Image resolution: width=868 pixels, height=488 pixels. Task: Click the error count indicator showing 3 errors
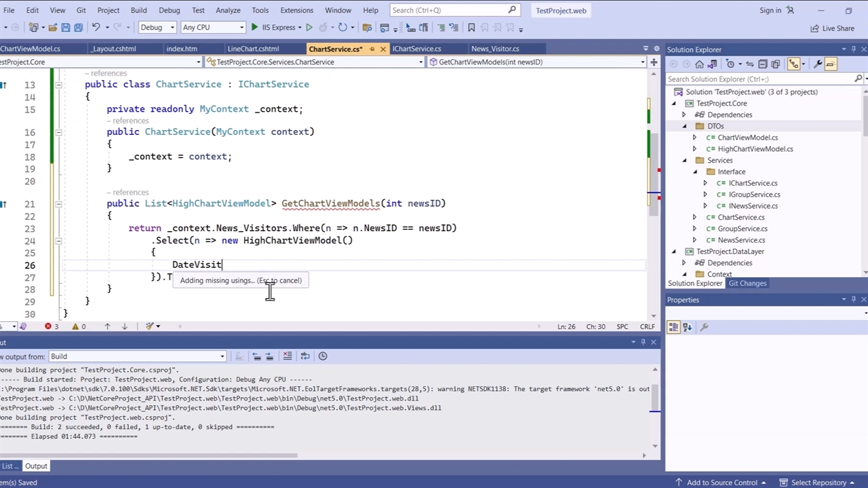click(52, 326)
